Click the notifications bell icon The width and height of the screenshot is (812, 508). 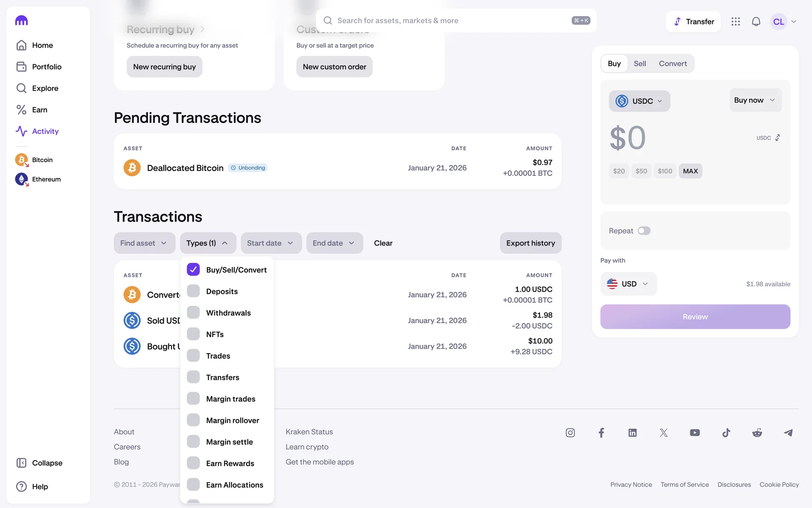click(x=756, y=22)
